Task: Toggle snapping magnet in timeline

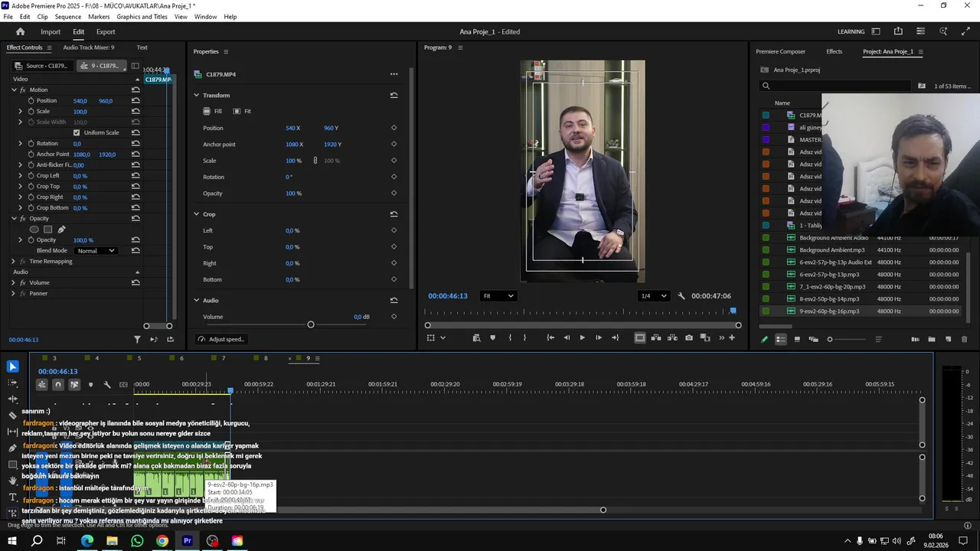Action: (x=58, y=384)
